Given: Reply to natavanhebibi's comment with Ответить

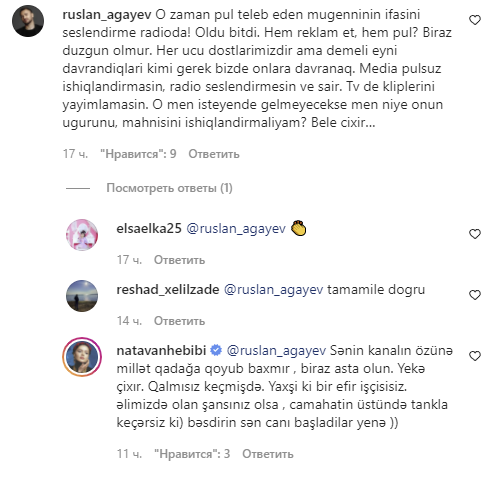Looking at the screenshot, I should tap(268, 454).
